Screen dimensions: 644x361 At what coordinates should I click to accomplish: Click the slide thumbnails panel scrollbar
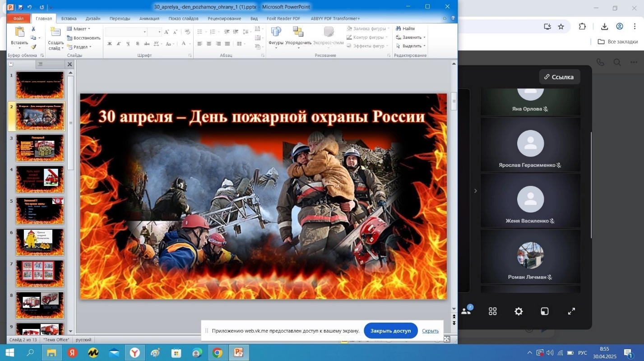[70, 123]
